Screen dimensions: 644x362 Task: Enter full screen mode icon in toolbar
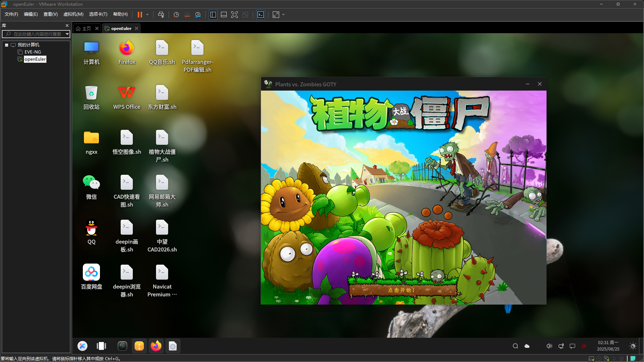click(235, 15)
